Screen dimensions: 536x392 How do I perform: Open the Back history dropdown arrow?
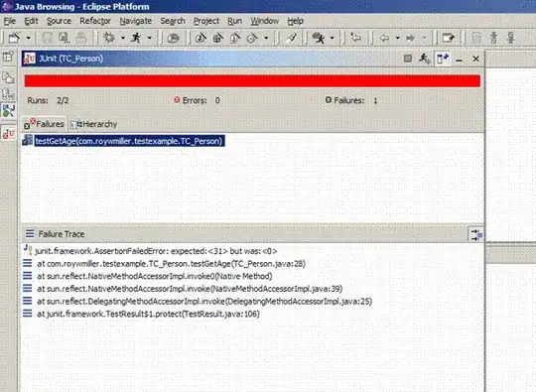397,38
